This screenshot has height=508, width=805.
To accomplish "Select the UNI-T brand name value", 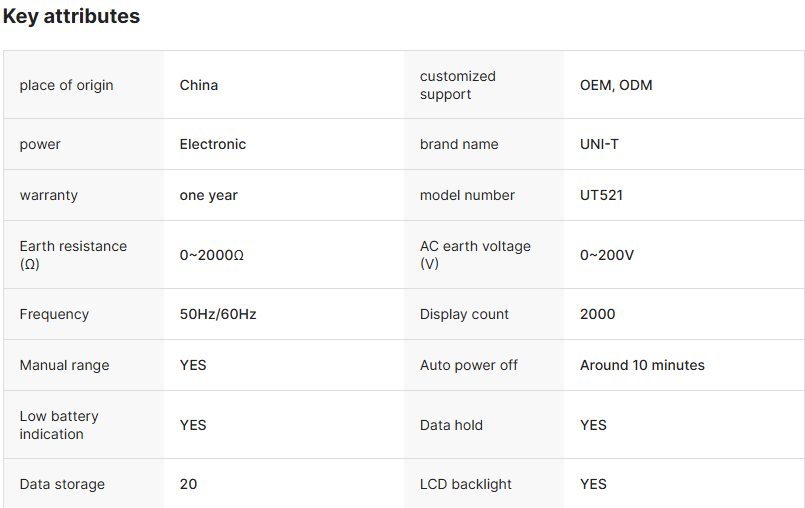I will (x=599, y=144).
